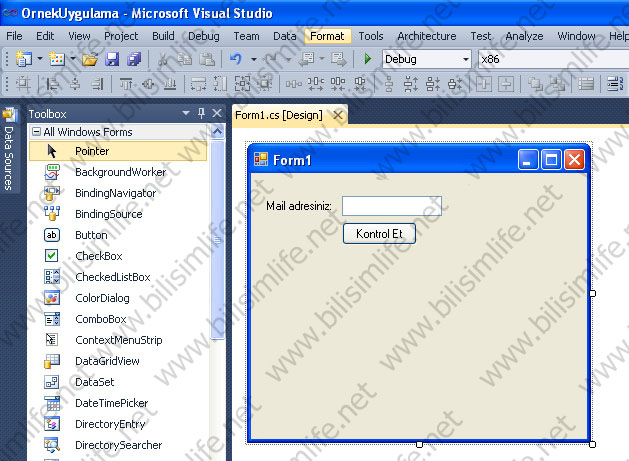The image size is (629, 461).
Task: Open the Debug menu
Action: point(204,36)
